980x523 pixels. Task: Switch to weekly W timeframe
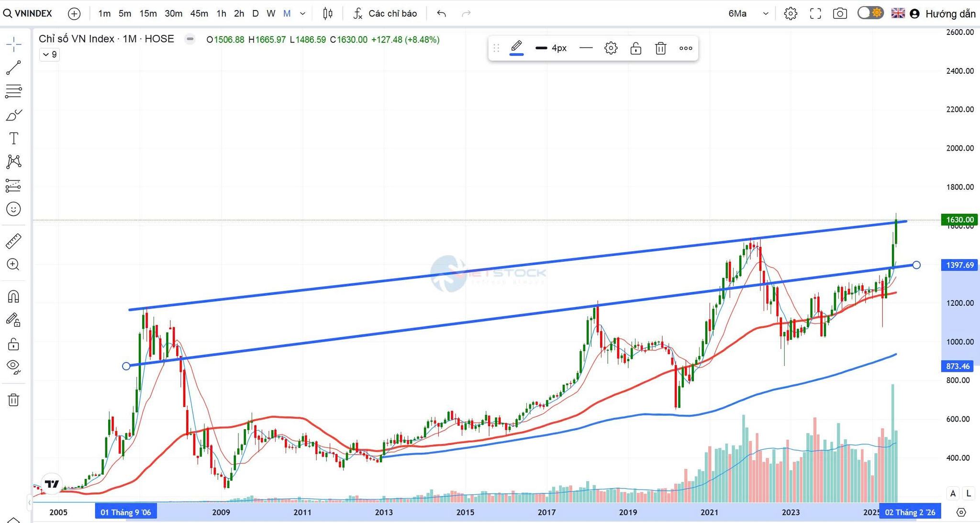click(271, 13)
